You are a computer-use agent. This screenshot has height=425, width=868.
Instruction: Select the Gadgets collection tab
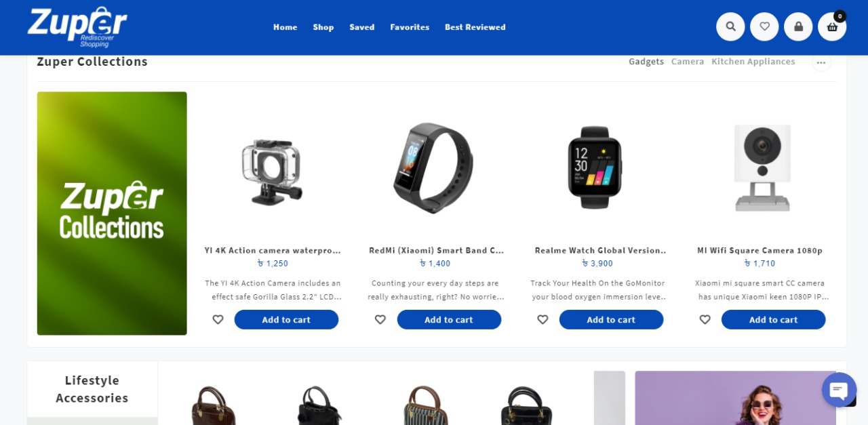646,62
